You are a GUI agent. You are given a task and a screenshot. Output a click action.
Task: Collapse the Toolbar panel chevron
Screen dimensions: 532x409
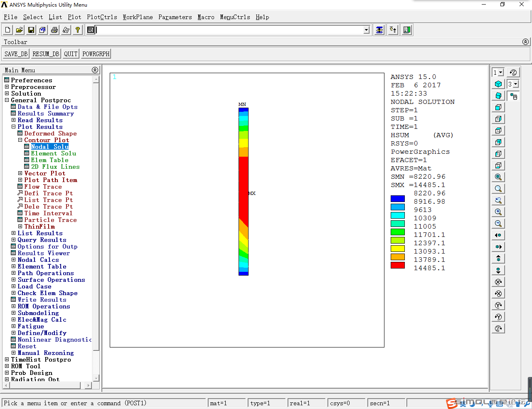pos(525,42)
